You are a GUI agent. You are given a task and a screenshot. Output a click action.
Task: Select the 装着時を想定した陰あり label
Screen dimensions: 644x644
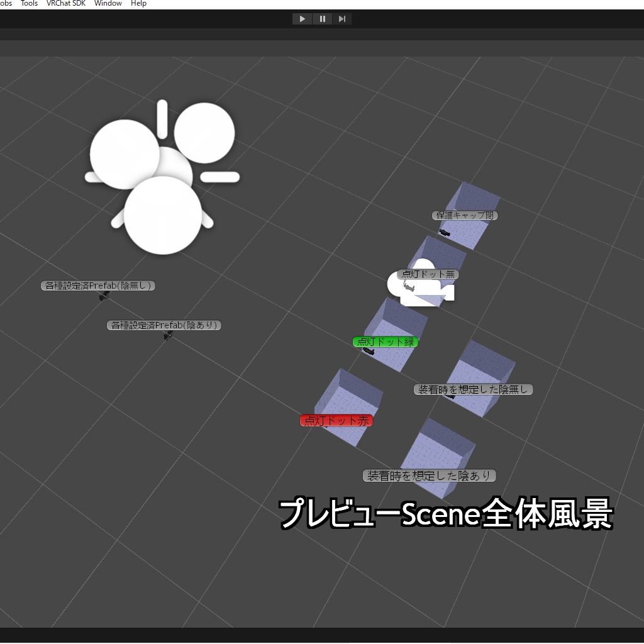pyautogui.click(x=429, y=475)
